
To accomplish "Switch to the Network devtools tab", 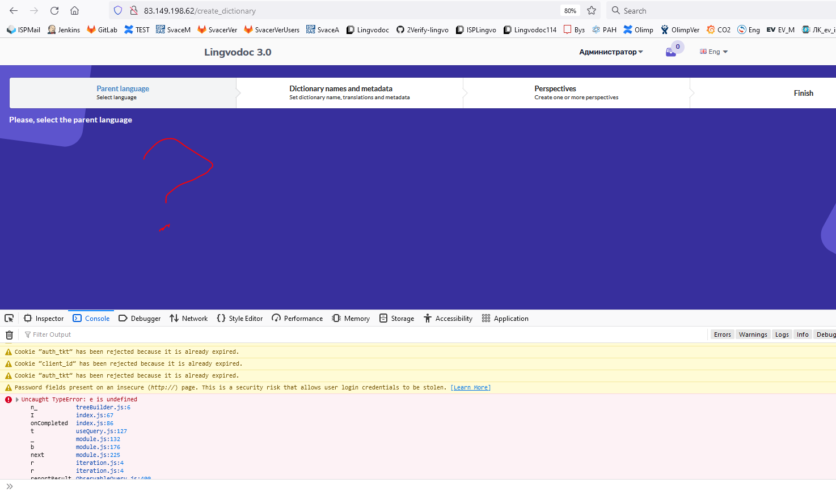I will pyautogui.click(x=189, y=319).
